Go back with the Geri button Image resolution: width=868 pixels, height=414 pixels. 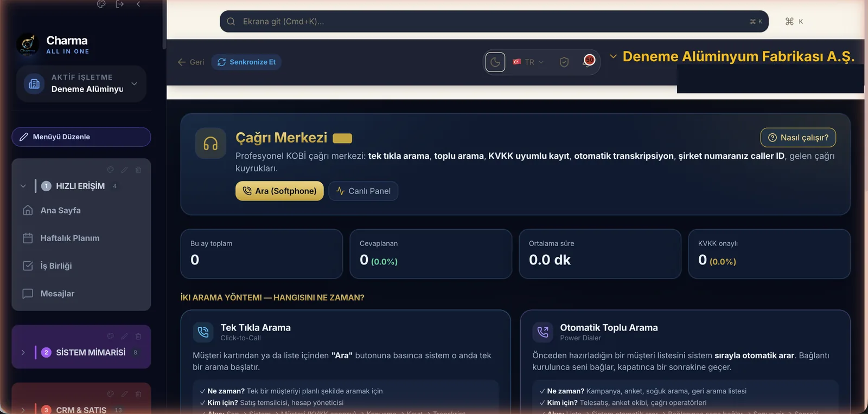coord(191,62)
